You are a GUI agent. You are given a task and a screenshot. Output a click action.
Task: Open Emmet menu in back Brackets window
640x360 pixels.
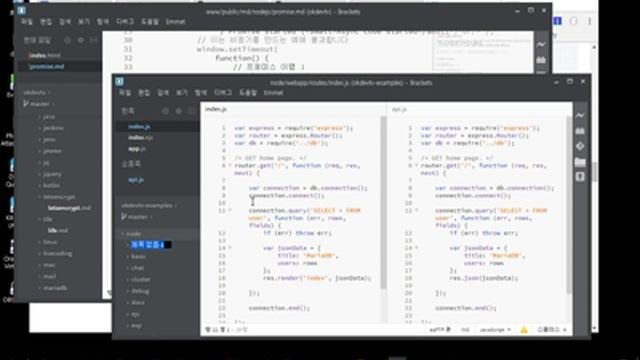coord(175,22)
